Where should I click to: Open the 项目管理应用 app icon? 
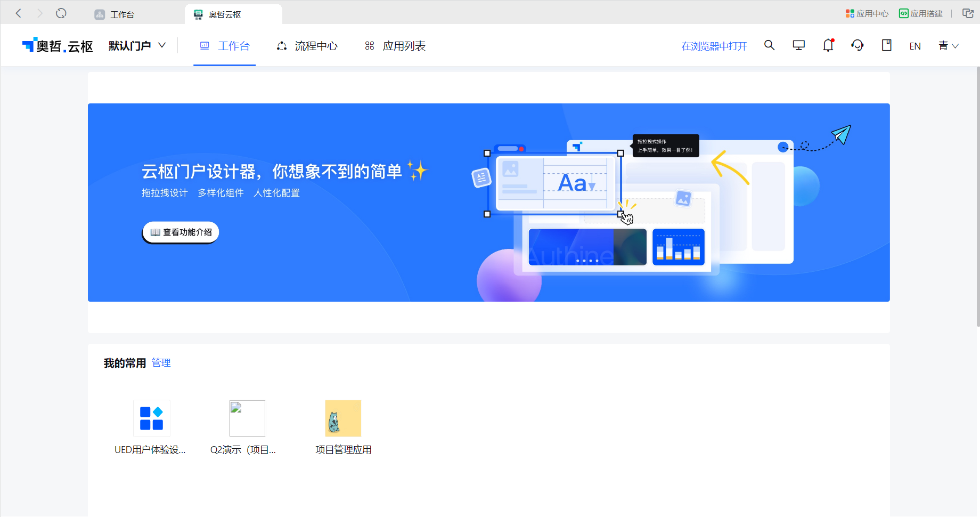tap(344, 418)
